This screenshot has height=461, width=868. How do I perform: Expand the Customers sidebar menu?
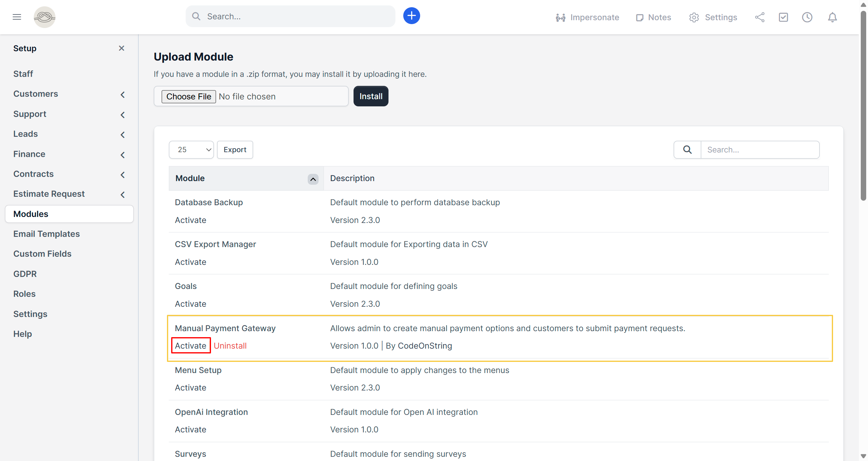tap(69, 94)
